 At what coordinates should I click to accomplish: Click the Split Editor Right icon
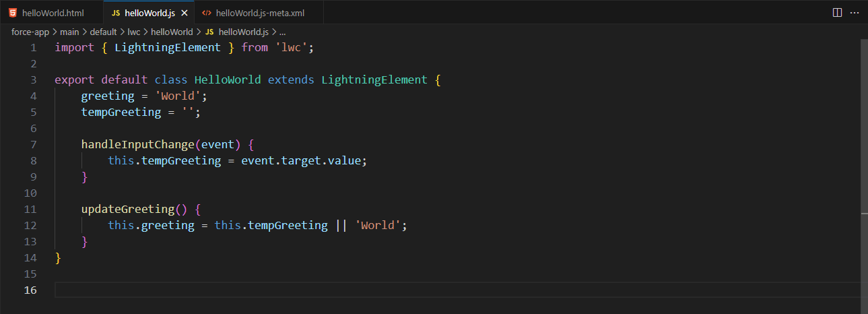click(837, 13)
